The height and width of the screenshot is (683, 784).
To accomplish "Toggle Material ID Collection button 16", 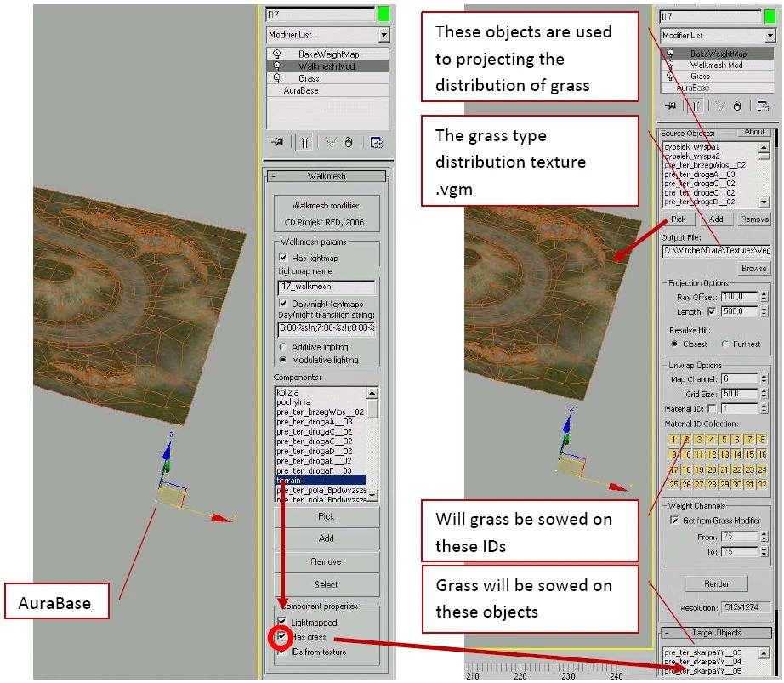I will click(762, 454).
